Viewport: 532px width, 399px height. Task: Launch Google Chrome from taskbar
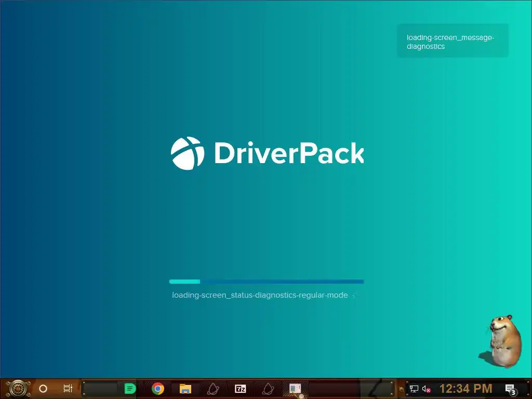point(158,389)
